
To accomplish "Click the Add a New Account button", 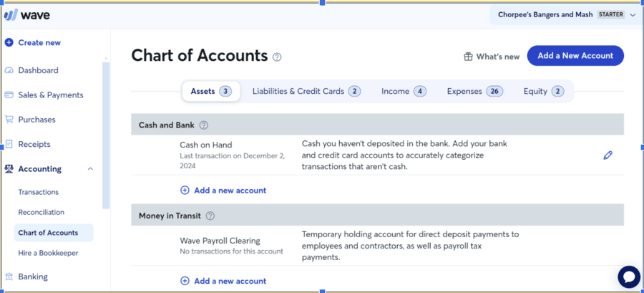I will click(575, 55).
